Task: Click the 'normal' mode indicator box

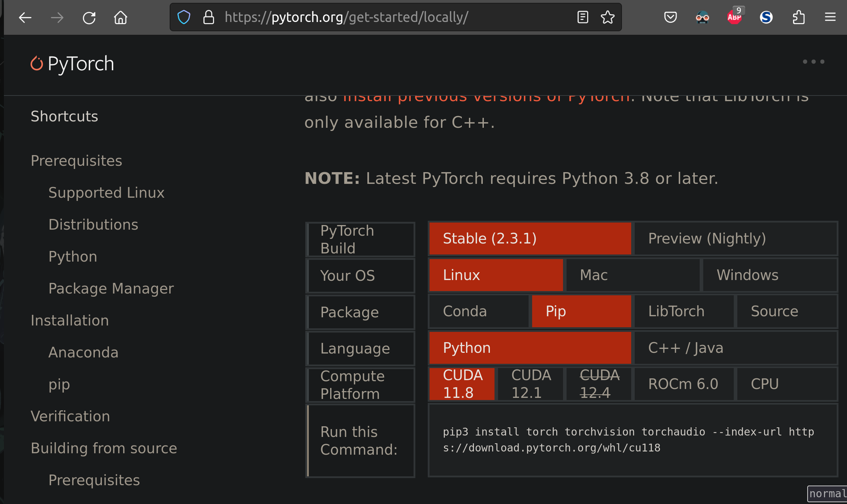Action: pos(827,494)
